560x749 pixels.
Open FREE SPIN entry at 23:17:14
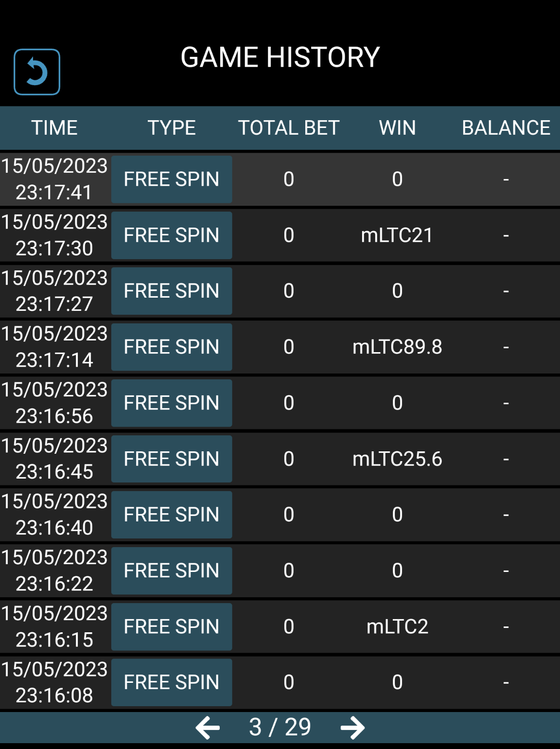[172, 347]
